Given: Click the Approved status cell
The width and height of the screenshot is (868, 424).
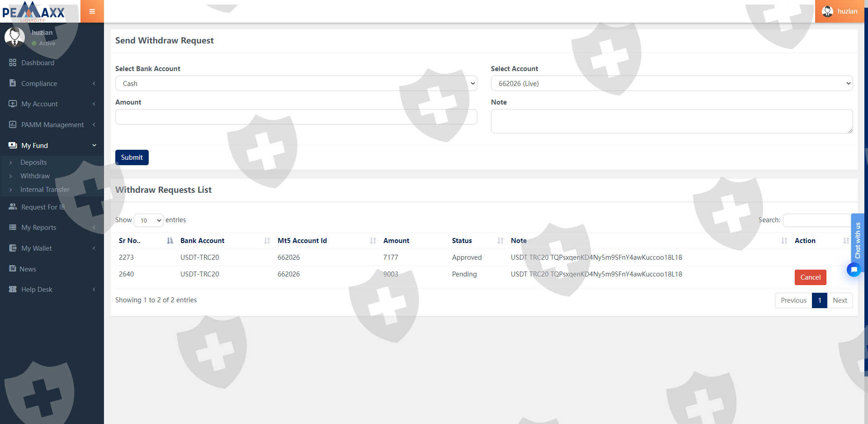Looking at the screenshot, I should coord(467,257).
